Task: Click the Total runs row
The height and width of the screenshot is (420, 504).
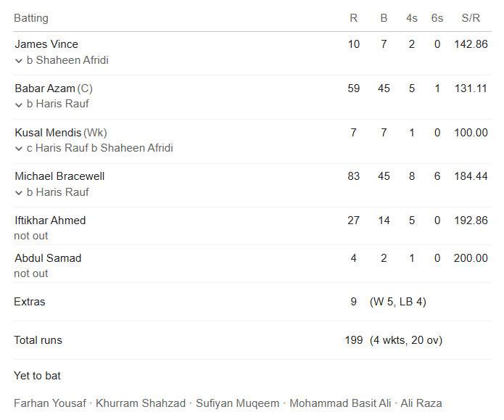Action: pyautogui.click(x=252, y=340)
